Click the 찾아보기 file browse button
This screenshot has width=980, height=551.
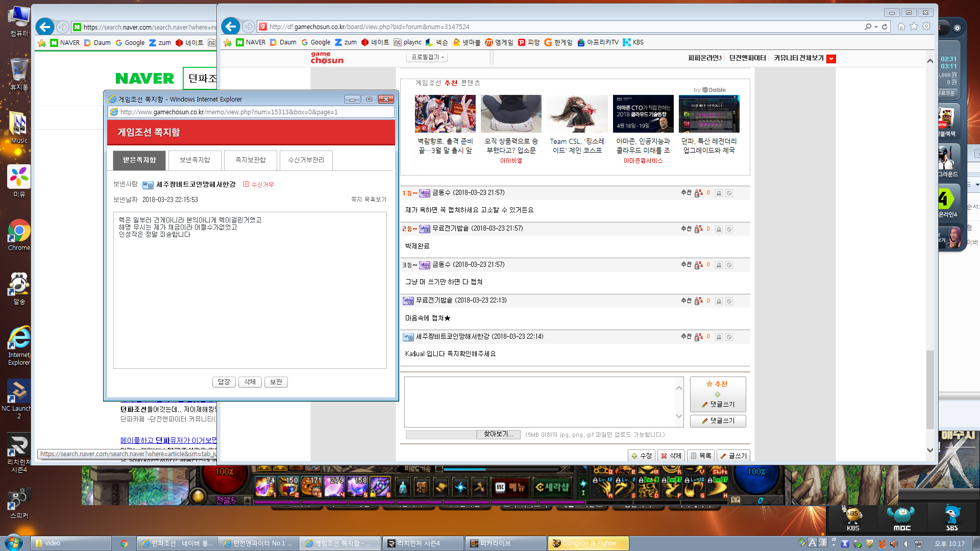pos(498,434)
